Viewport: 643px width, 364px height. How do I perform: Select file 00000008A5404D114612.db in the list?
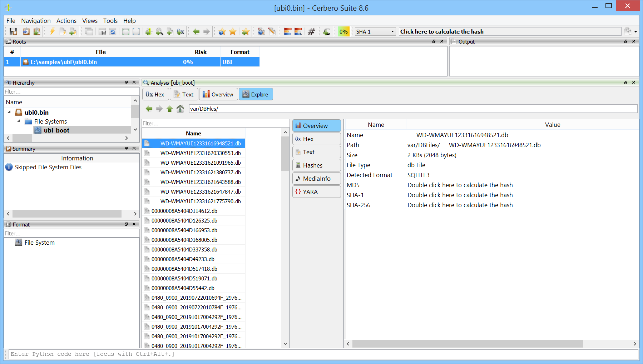(184, 211)
